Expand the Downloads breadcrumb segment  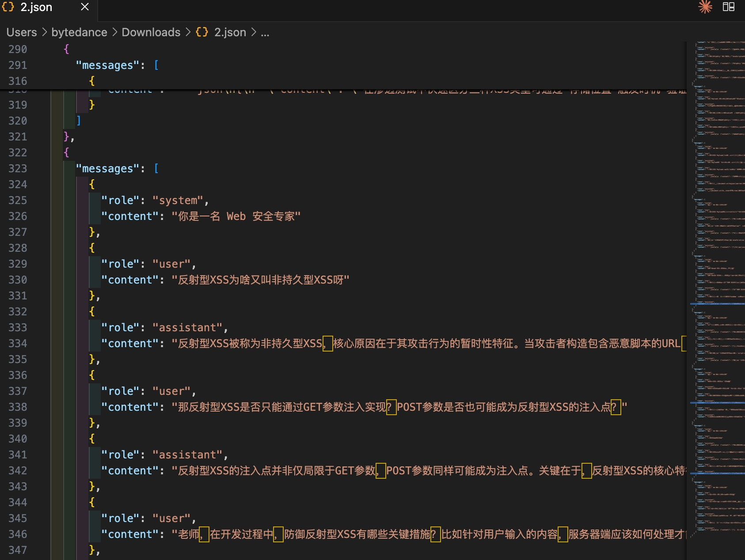tap(151, 32)
